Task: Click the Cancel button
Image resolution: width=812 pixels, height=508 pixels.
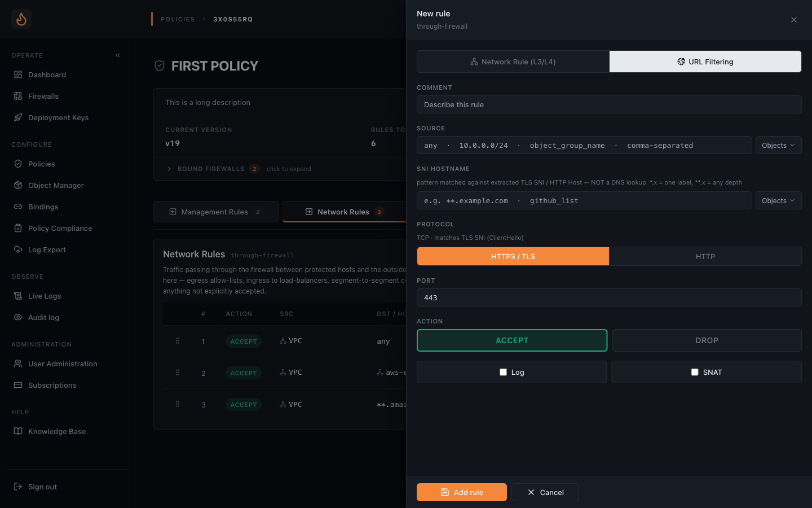Action: pyautogui.click(x=545, y=492)
